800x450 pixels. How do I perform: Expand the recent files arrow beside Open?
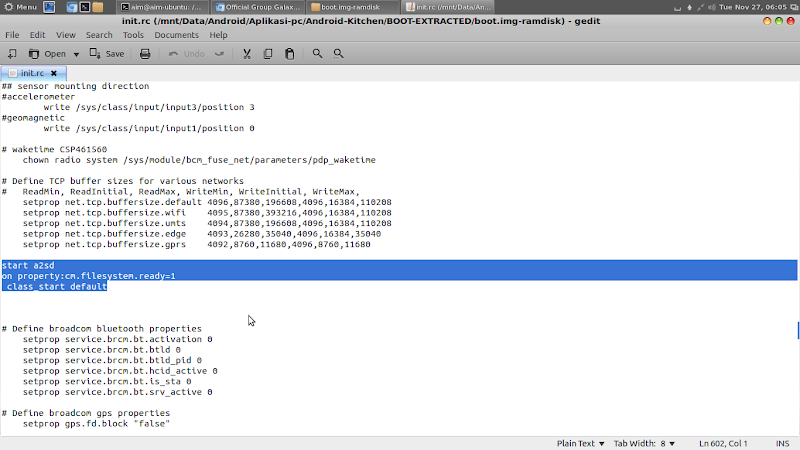point(76,53)
